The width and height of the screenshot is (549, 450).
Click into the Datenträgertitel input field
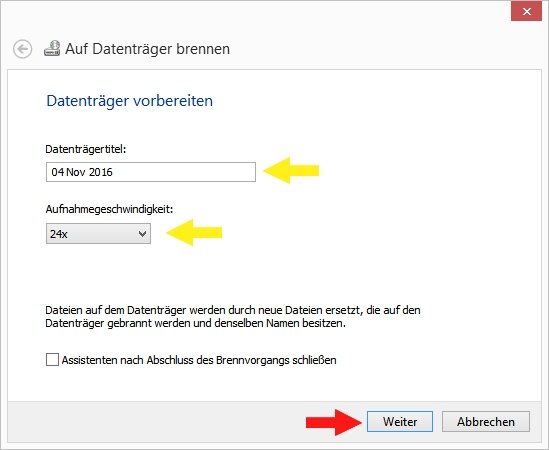(151, 172)
